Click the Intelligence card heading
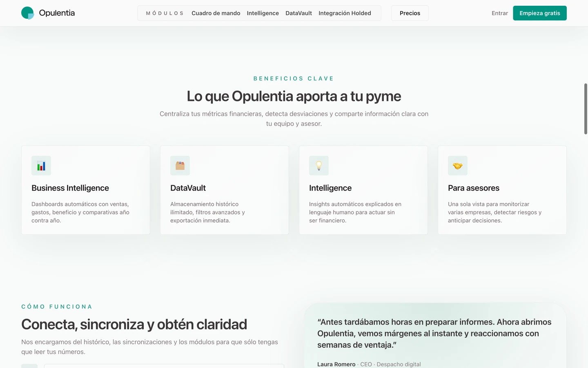 [x=330, y=188]
